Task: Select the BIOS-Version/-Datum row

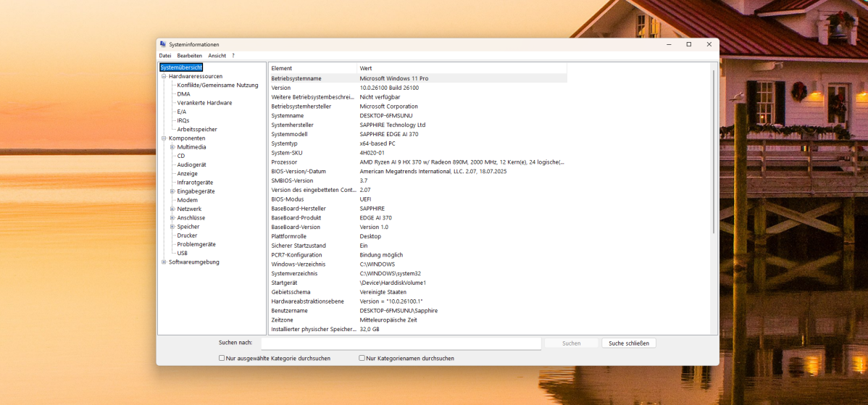Action: pos(418,172)
